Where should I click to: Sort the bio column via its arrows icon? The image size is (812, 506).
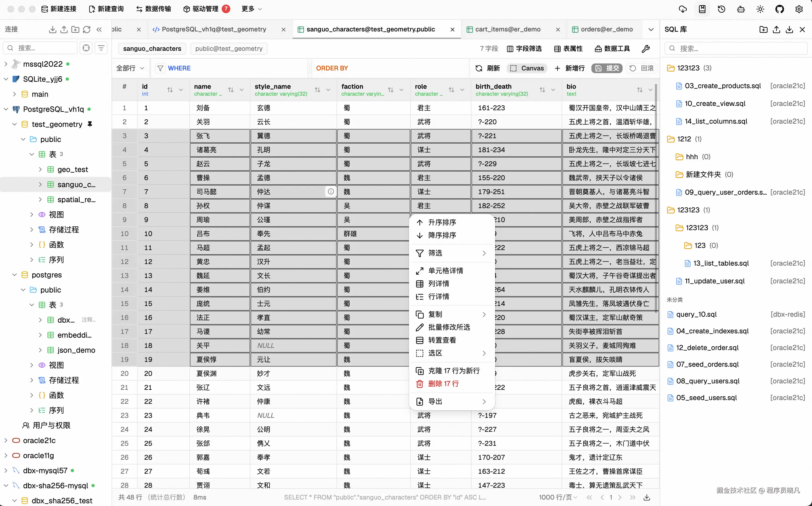point(640,90)
